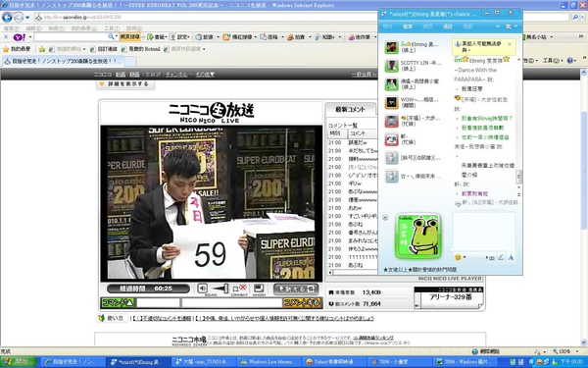Viewport: 588px width, 368px height.
Task: Switch to Windows Live Messenger taskbar button
Action: click(269, 362)
